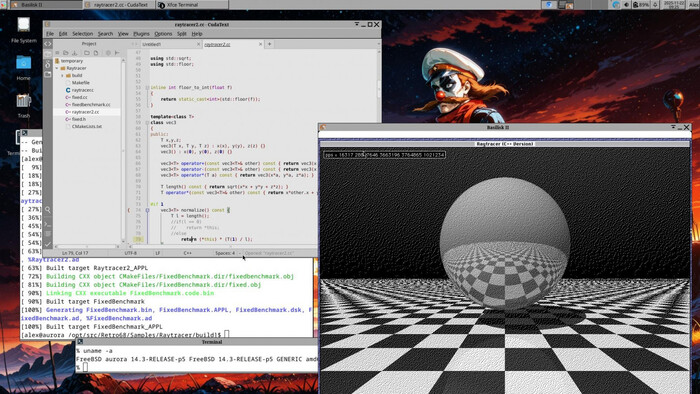
Task: Switch to CudaText taskbar button
Action: pyautogui.click(x=119, y=5)
